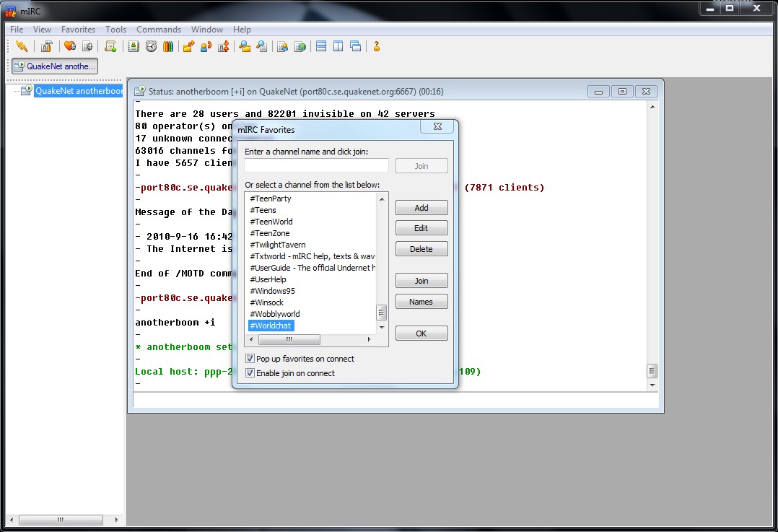The width and height of the screenshot is (778, 532).
Task: Tile windows horizontally via toolbar icon
Action: pyautogui.click(x=321, y=46)
